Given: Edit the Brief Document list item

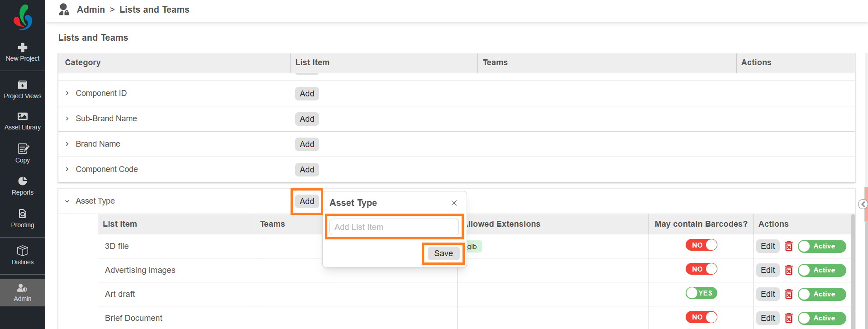Looking at the screenshot, I should 768,318.
